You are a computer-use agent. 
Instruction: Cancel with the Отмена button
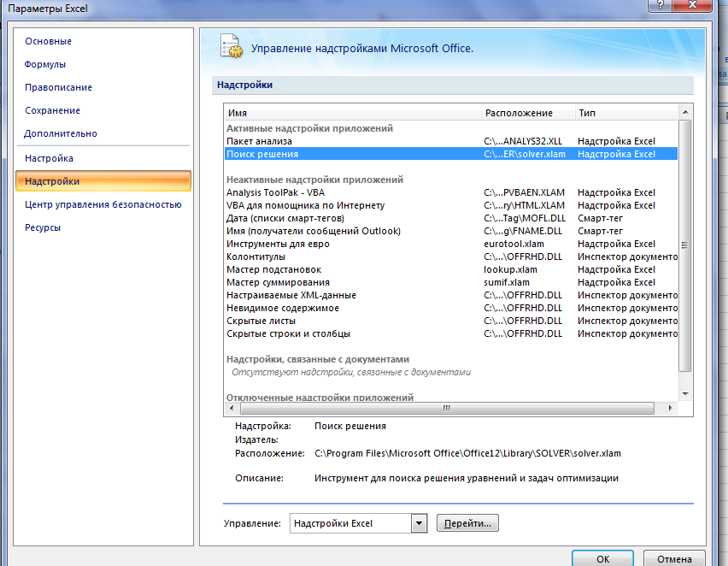click(674, 558)
